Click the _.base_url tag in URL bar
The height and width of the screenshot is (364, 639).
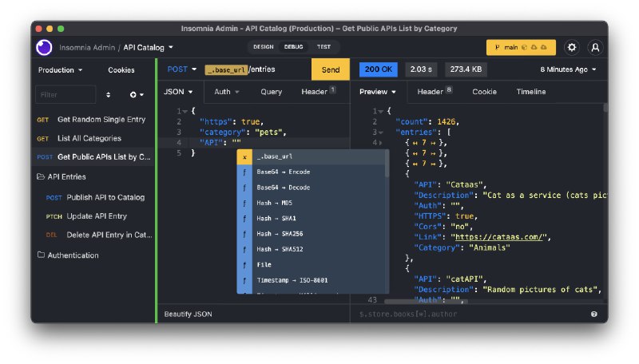(226, 69)
